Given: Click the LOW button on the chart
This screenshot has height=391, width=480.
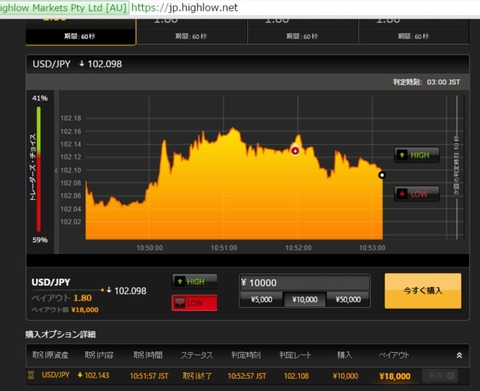Looking at the screenshot, I should [x=417, y=194].
